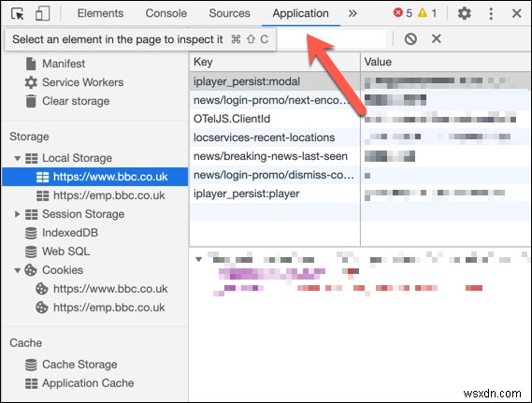Image resolution: width=532 pixels, height=403 pixels.
Task: Click the filter input field
Action: coord(331,39)
